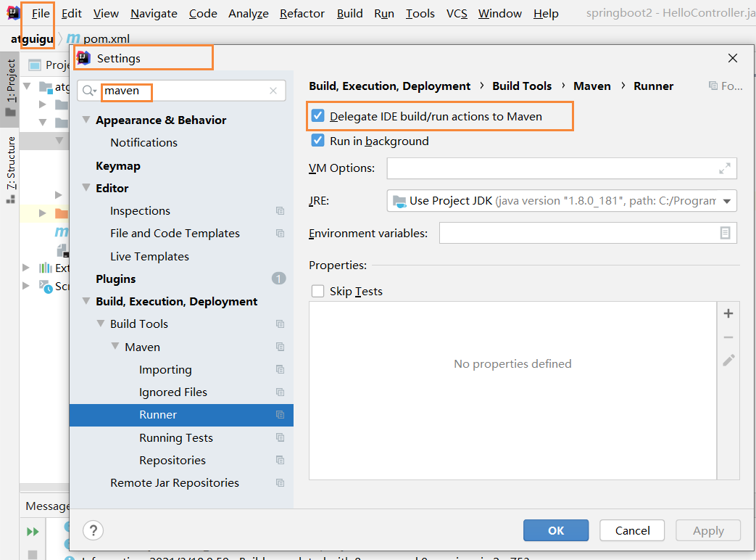The height and width of the screenshot is (560, 756).
Task: Click the Plugins update count badge
Action: coord(278,279)
